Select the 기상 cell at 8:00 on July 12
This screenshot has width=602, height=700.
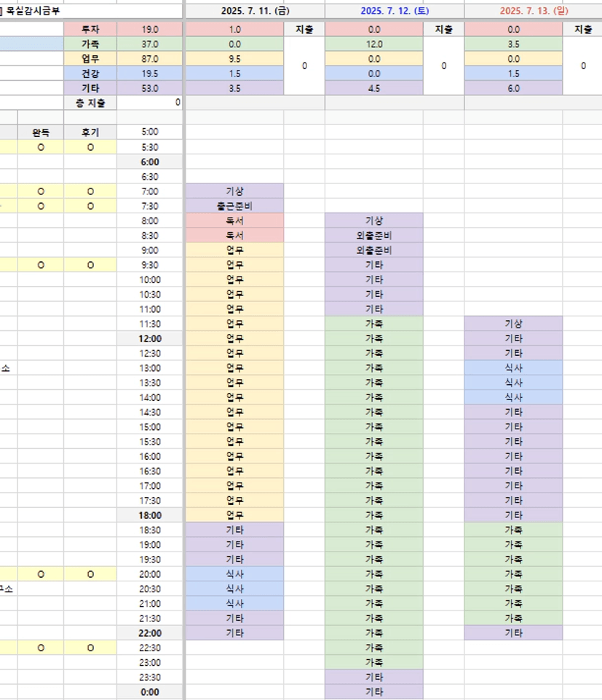coord(374,221)
